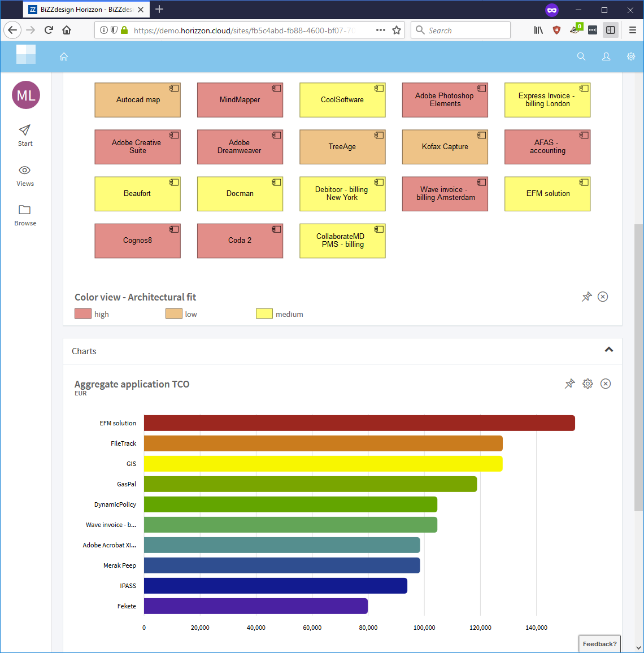Click the FileTrack chart bar
The height and width of the screenshot is (653, 644).
[323, 443]
